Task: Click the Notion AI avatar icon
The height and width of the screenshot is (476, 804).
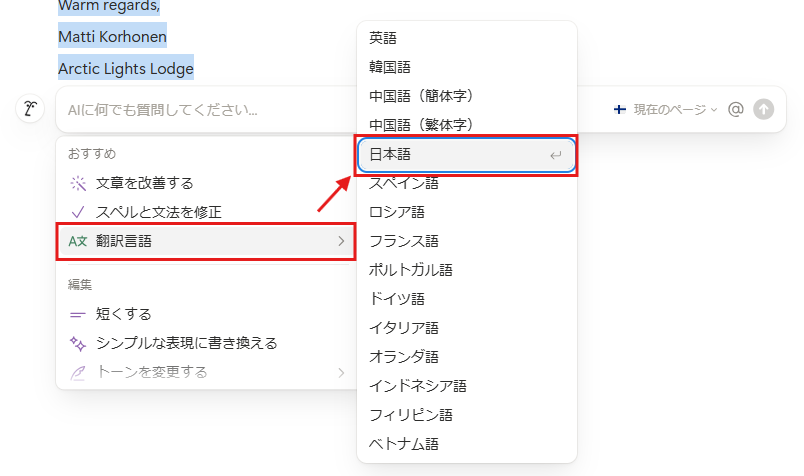Action: 30,110
